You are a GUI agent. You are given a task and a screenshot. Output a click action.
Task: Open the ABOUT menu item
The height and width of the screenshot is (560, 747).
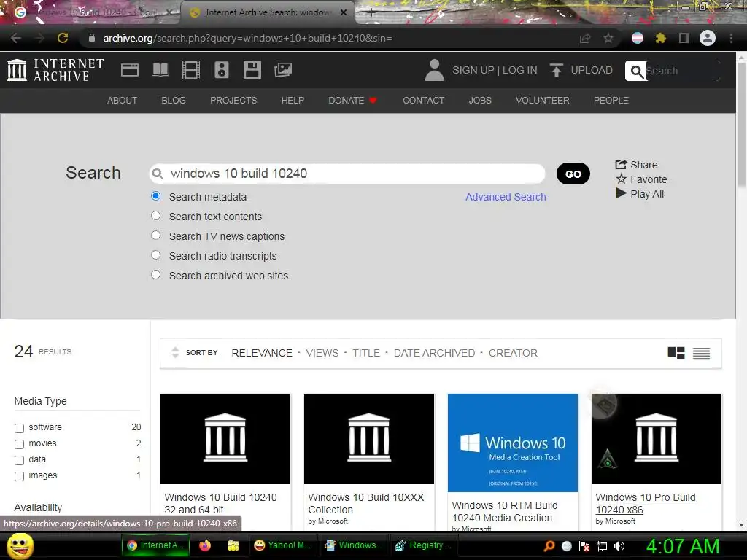(122, 101)
